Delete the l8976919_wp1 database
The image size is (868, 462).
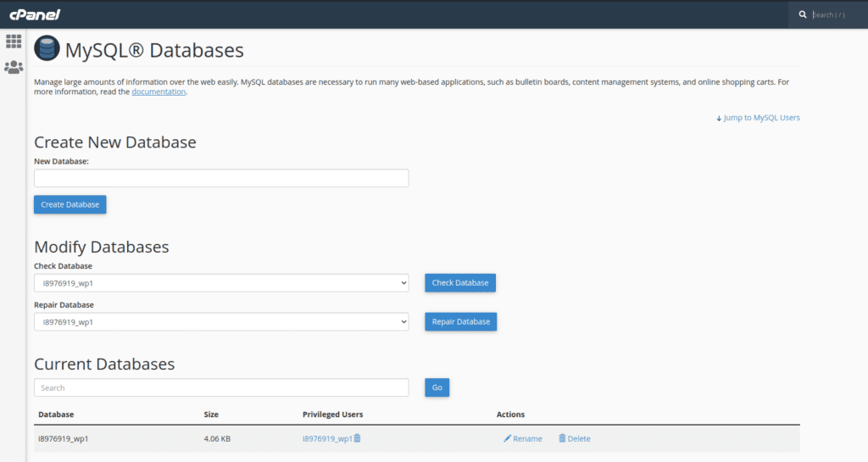click(x=574, y=438)
